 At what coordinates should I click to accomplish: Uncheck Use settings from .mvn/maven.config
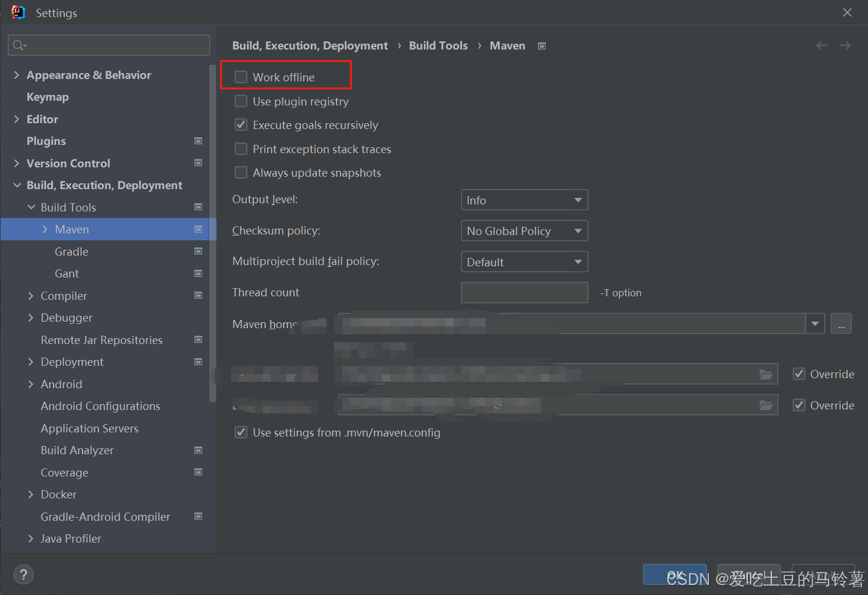(241, 432)
